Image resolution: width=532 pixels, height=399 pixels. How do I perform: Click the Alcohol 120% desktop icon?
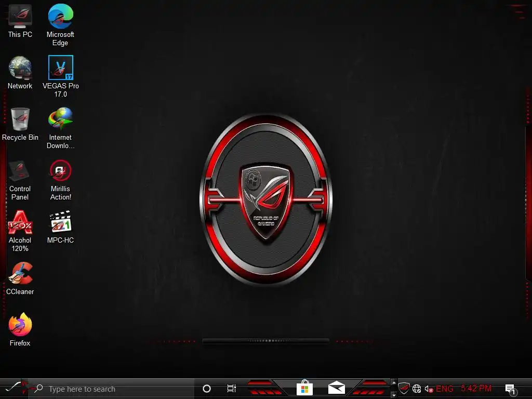(20, 231)
